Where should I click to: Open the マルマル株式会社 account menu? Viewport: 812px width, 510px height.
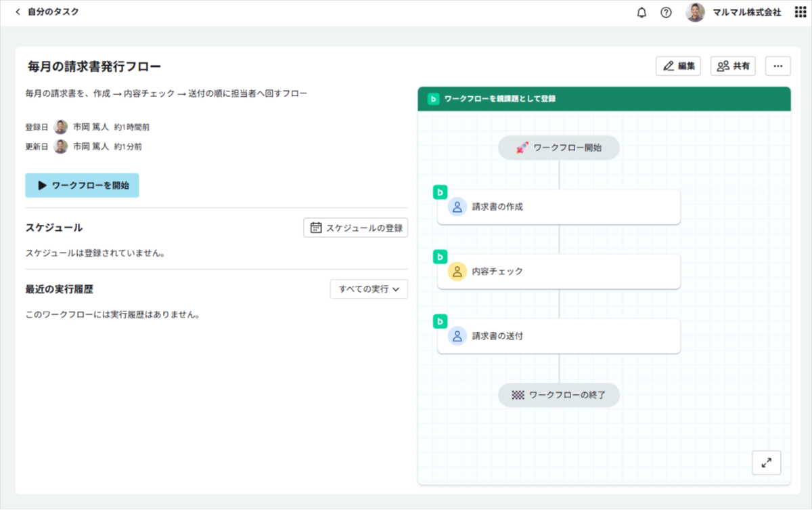[746, 12]
